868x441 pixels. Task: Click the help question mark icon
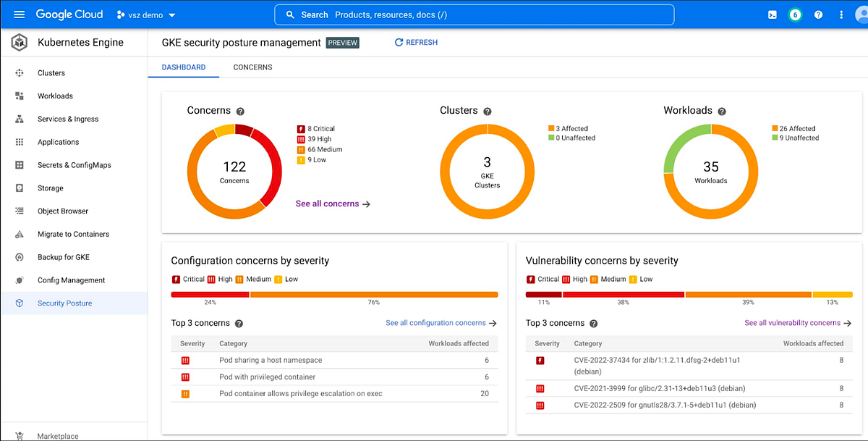point(818,14)
